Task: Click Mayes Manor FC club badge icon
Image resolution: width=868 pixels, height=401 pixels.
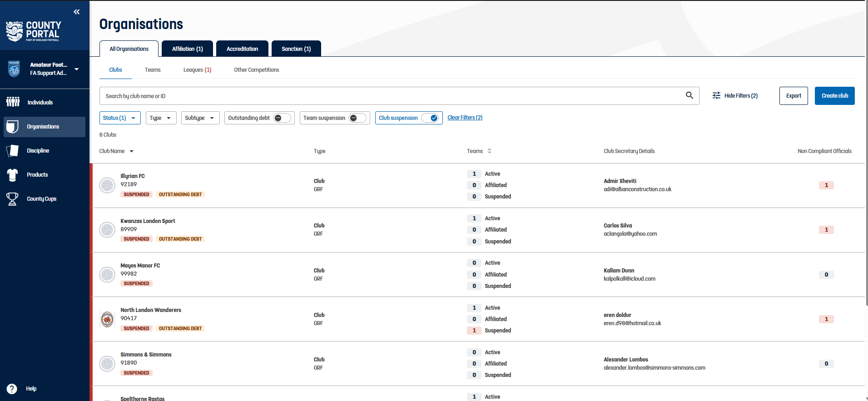Action: [x=107, y=275]
